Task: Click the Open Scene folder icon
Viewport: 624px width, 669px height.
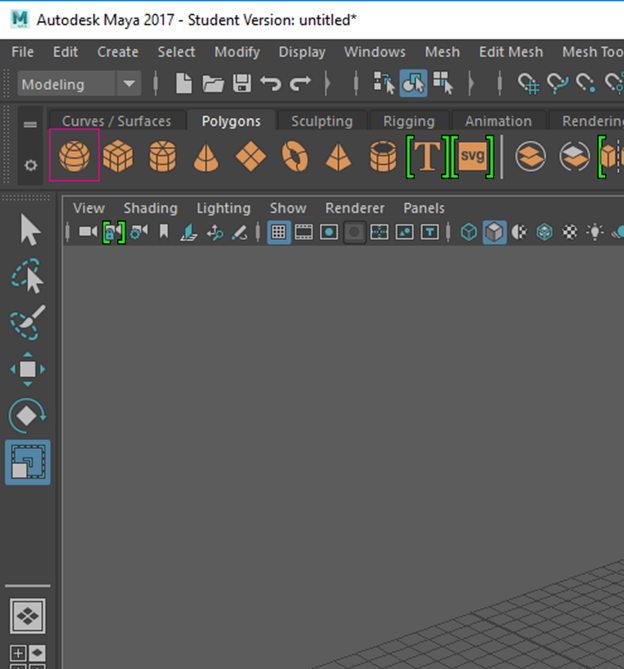Action: [x=213, y=84]
